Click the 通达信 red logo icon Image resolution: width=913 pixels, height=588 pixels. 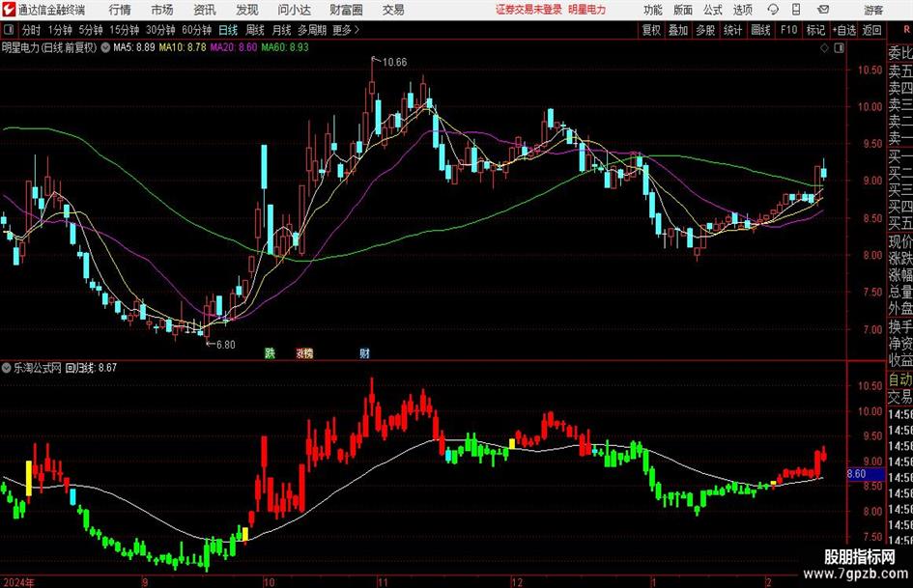coord(9,10)
